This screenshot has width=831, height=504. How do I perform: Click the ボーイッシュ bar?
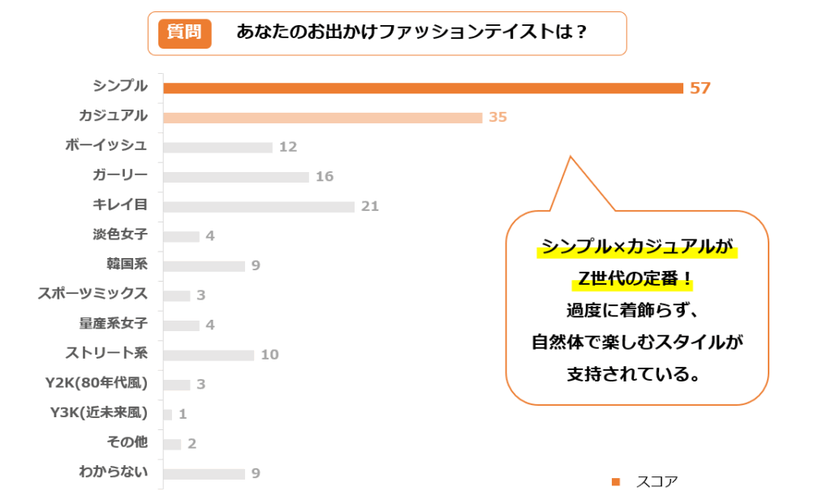tap(217, 148)
